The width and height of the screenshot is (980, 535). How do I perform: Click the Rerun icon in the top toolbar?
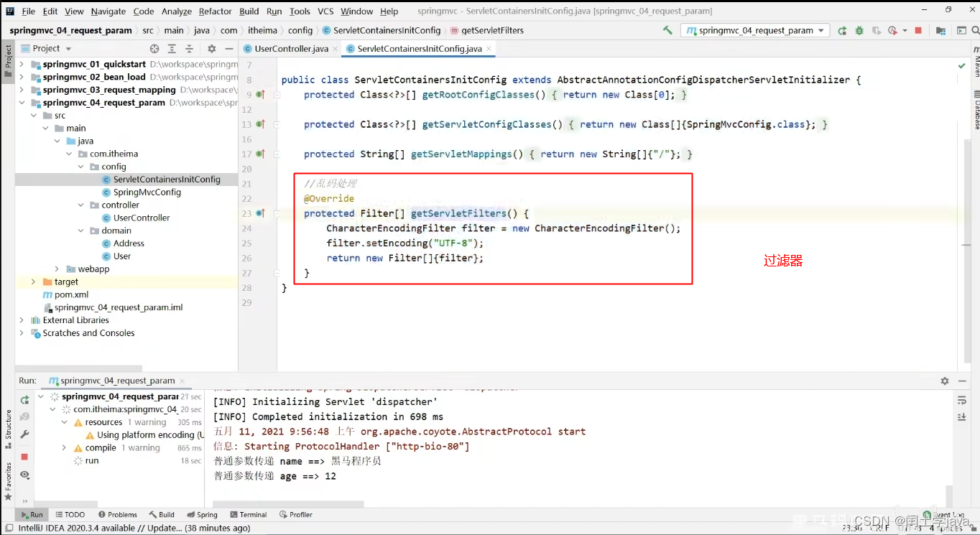tap(841, 30)
